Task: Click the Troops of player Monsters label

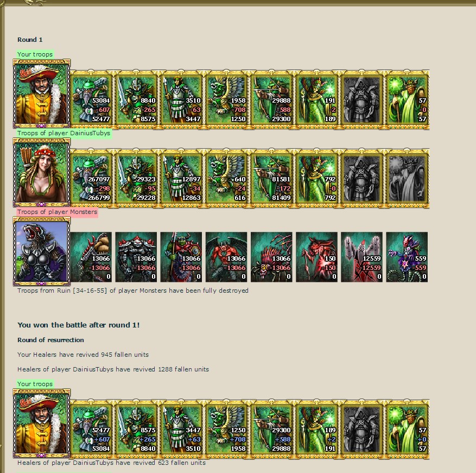Action: click(x=57, y=212)
